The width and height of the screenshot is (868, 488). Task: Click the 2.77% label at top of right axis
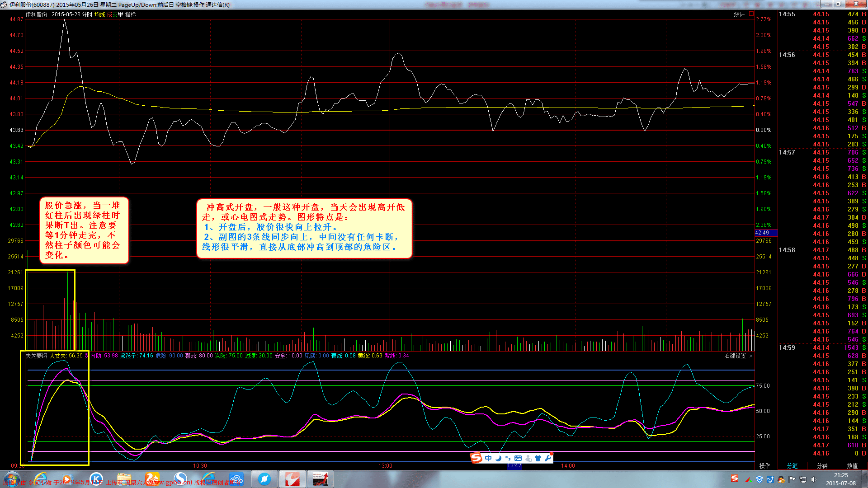click(764, 19)
